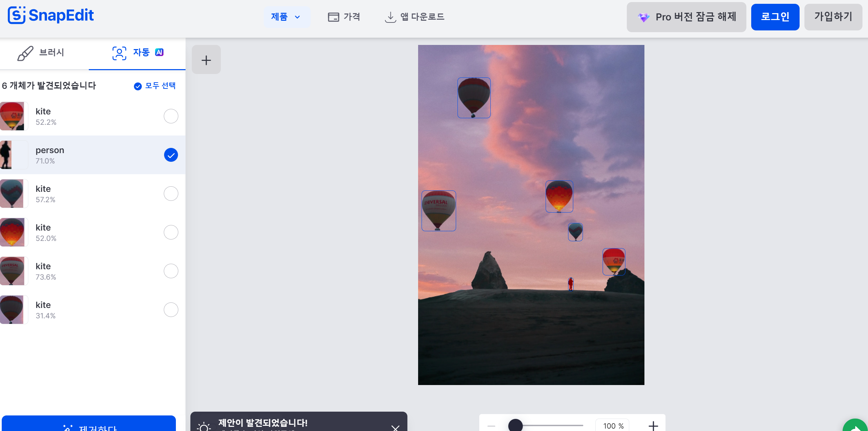This screenshot has height=431, width=868.
Task: Select the kite 31.4% checkbox
Action: 171,310
